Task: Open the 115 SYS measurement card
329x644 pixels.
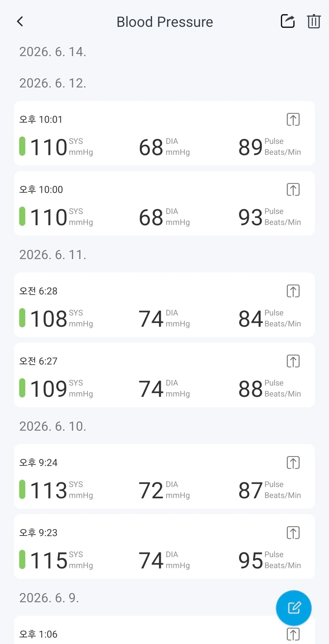Action: pyautogui.click(x=164, y=546)
